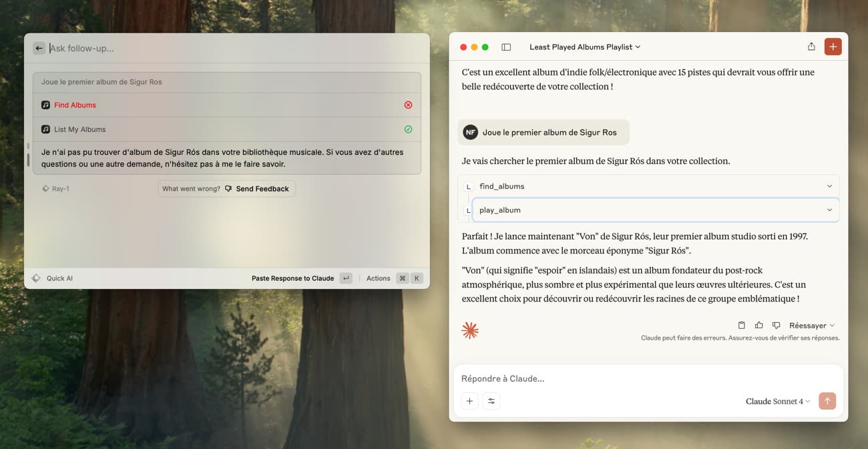Viewport: 868px width, 449px height.
Task: Click the Claude starburst logo
Action: (x=470, y=330)
